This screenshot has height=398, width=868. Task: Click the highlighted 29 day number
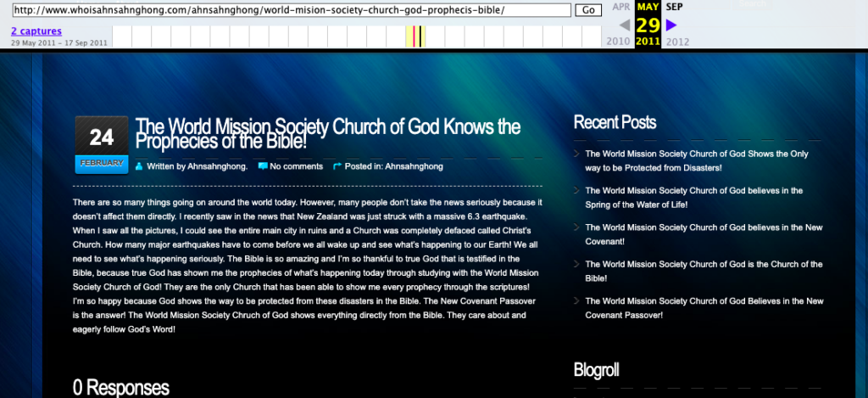coord(648,25)
